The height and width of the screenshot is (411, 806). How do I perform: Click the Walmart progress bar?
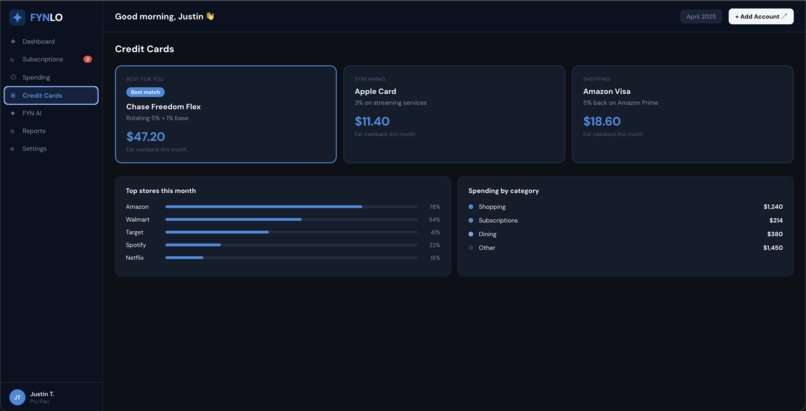pyautogui.click(x=291, y=219)
